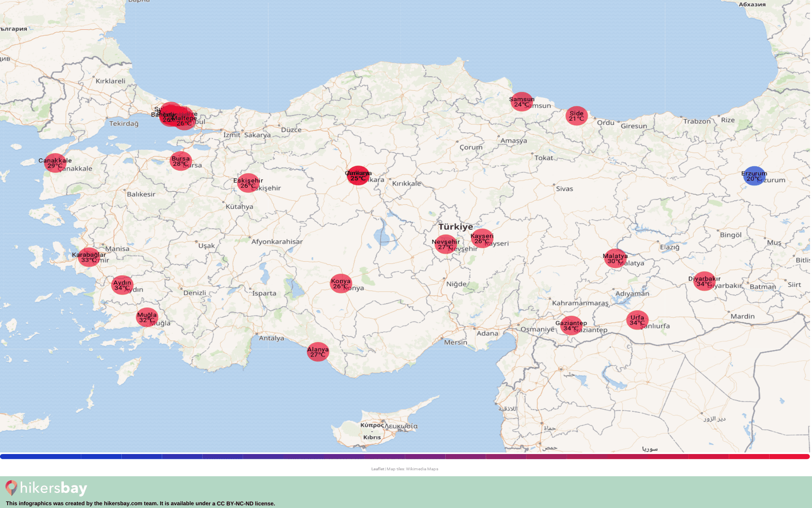812x508 pixels.
Task: Click the Erzurum 20°C blue marker
Action: 754,176
